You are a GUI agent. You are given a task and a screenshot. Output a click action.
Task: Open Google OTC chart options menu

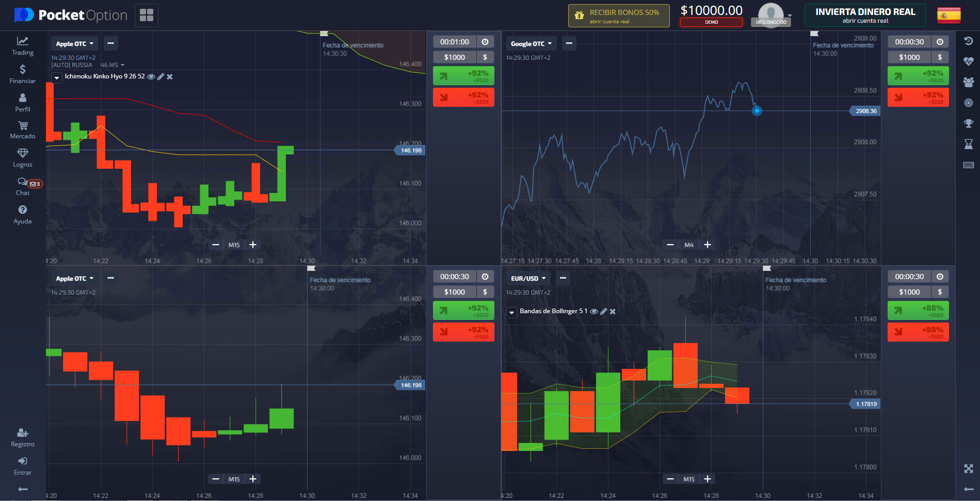(x=569, y=43)
